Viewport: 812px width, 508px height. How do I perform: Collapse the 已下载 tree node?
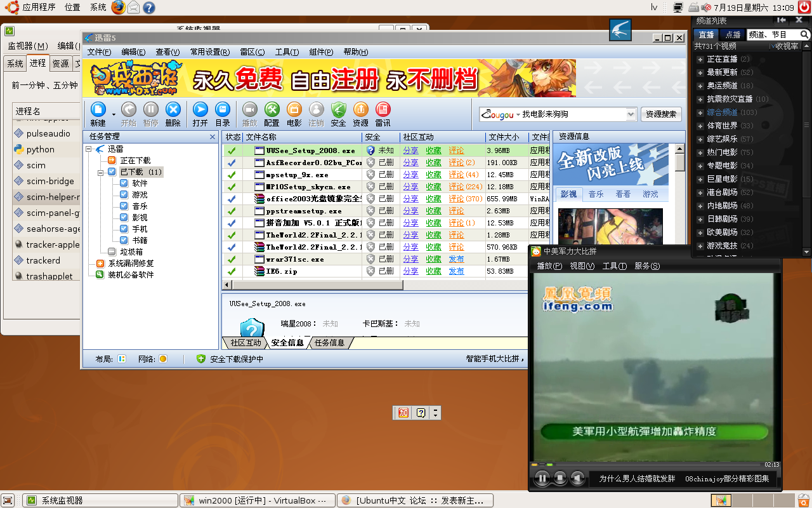(101, 172)
